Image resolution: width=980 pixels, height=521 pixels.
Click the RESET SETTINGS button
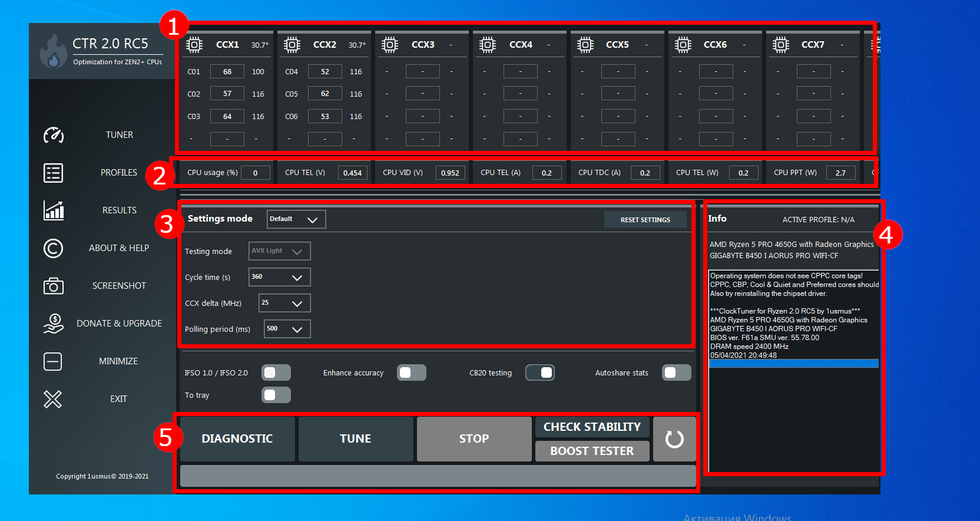pos(645,220)
